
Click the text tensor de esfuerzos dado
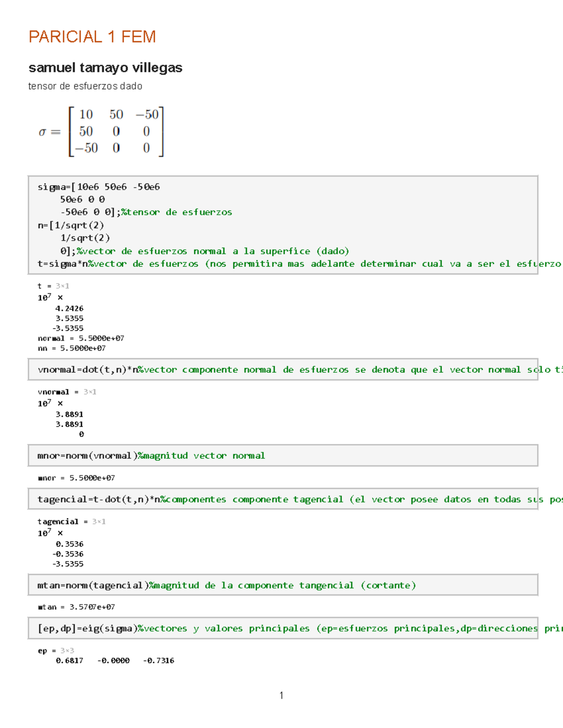point(85,86)
